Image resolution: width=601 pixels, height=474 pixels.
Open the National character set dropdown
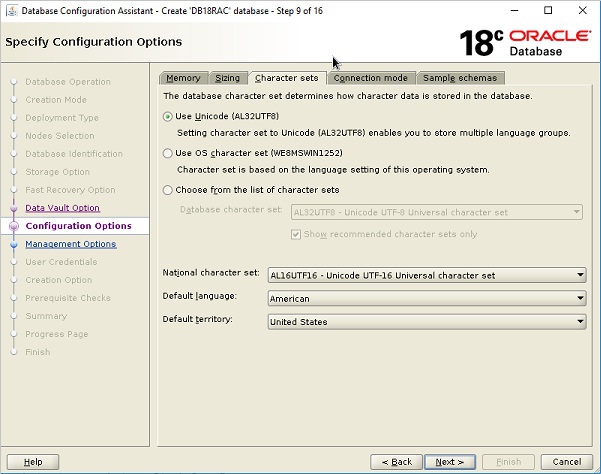click(x=427, y=276)
